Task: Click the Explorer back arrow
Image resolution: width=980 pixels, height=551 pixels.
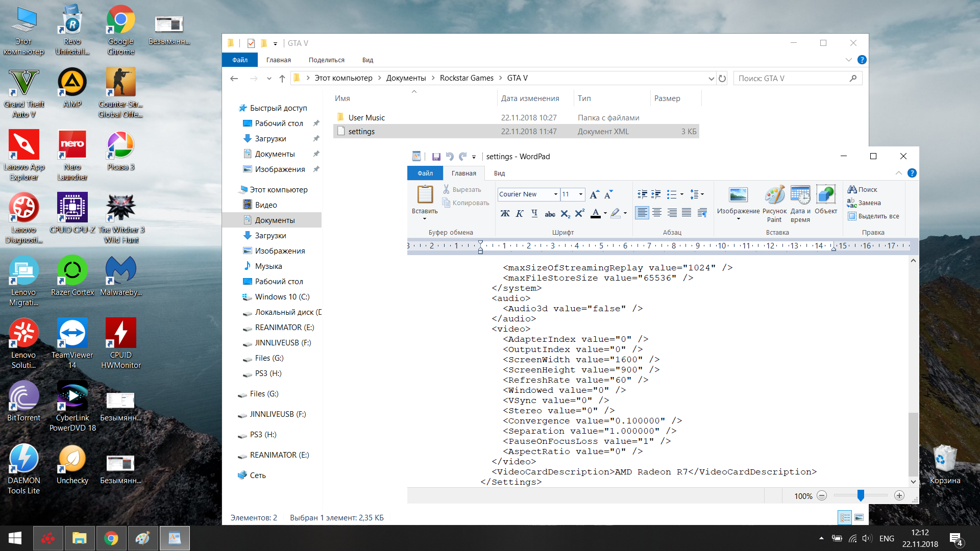Action: [x=234, y=78]
